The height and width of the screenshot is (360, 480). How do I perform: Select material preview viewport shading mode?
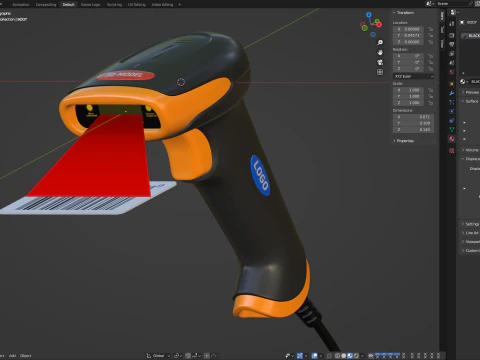coord(350,356)
